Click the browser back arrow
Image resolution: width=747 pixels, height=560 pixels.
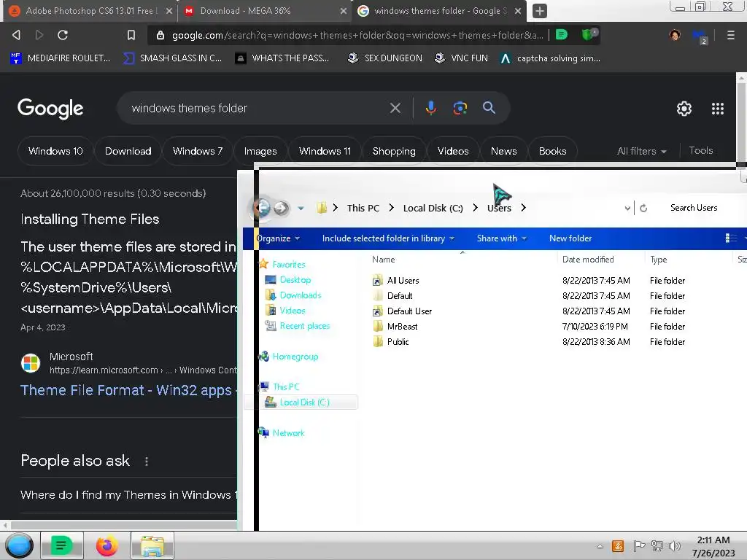16,35
